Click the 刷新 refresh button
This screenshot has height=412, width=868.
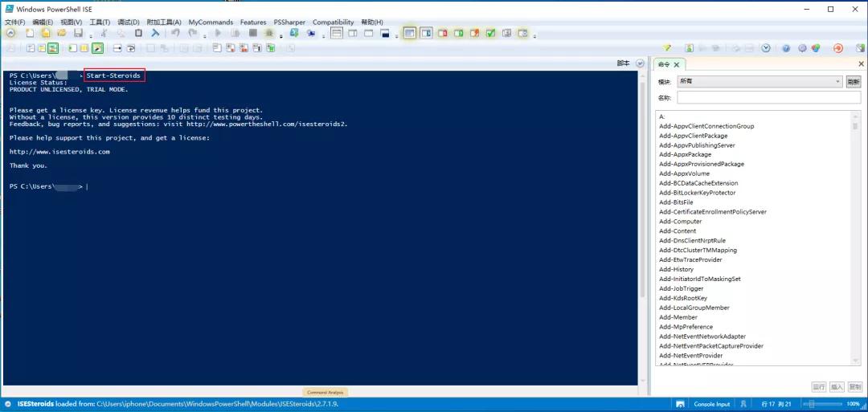coord(853,81)
